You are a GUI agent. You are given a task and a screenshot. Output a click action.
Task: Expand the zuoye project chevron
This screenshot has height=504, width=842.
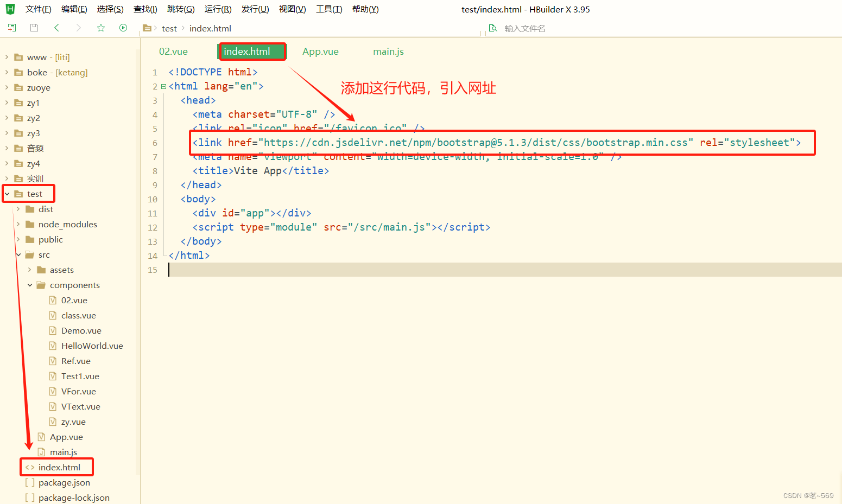click(7, 87)
